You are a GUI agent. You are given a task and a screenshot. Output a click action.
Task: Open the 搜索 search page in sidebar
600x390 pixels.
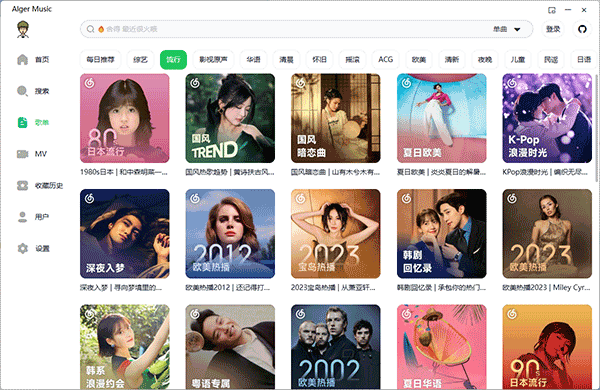click(x=33, y=91)
